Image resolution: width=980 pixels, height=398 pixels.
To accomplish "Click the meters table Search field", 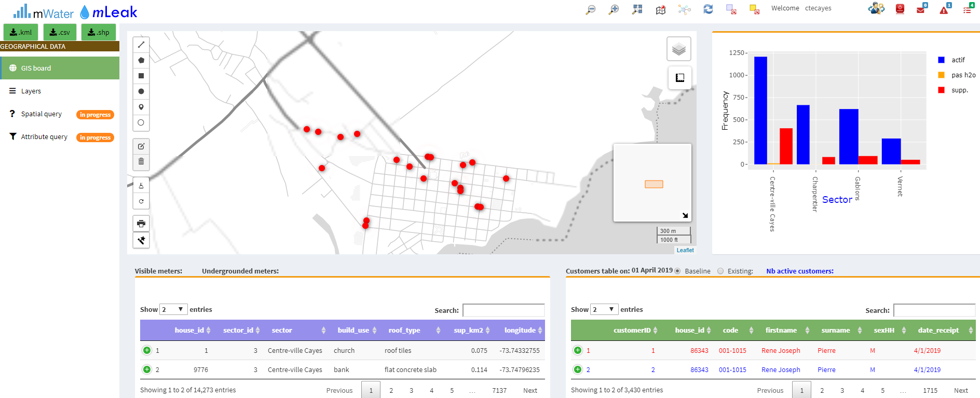I will click(503, 310).
